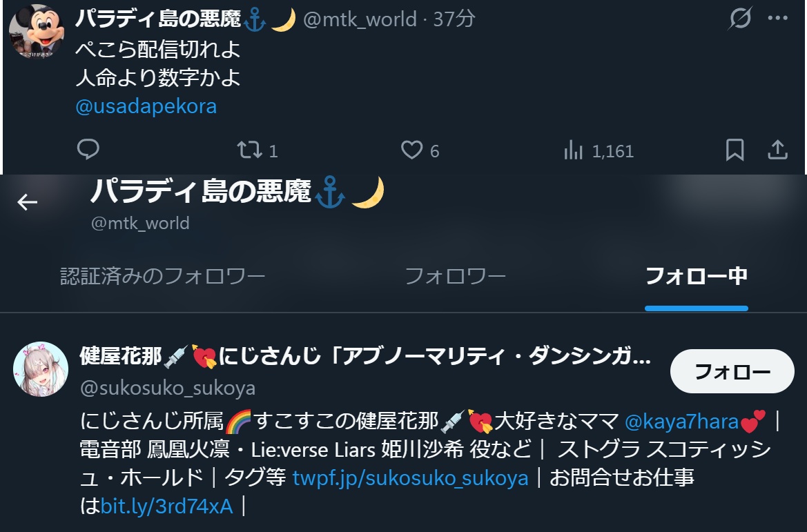Image resolution: width=807 pixels, height=532 pixels.
Task: Switch to 認証済みのフォロワー tab
Action: [163, 276]
